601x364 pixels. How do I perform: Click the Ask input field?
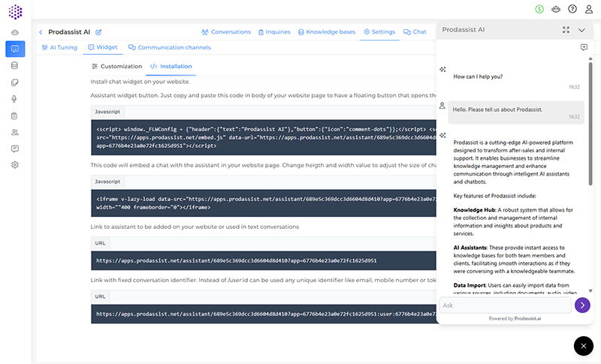click(505, 305)
